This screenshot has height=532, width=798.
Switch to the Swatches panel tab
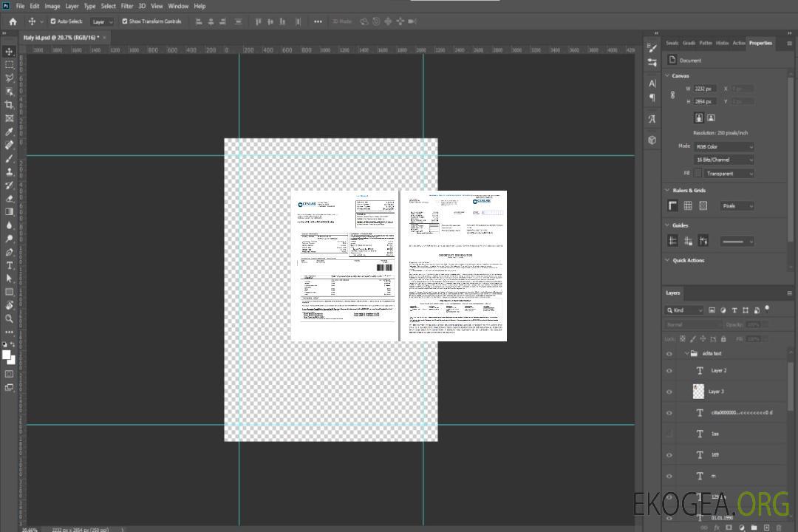coord(672,43)
